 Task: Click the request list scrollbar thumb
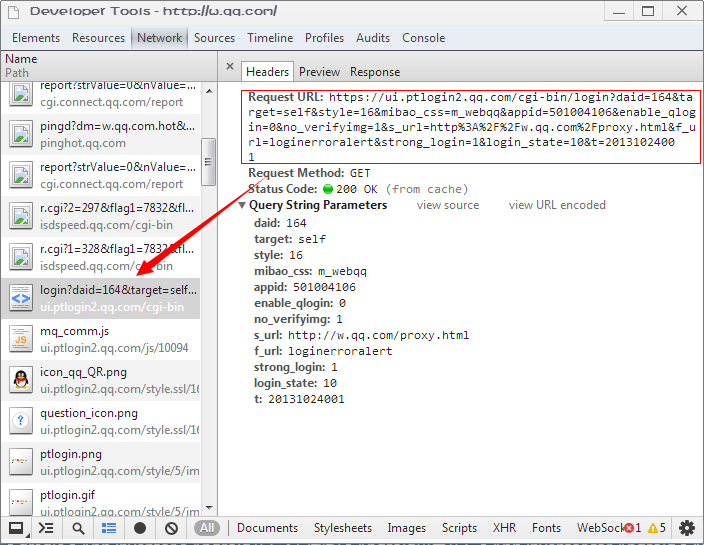[x=209, y=162]
